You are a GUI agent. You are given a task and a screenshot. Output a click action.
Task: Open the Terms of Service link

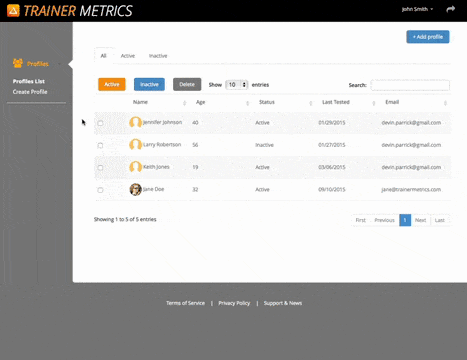point(186,303)
